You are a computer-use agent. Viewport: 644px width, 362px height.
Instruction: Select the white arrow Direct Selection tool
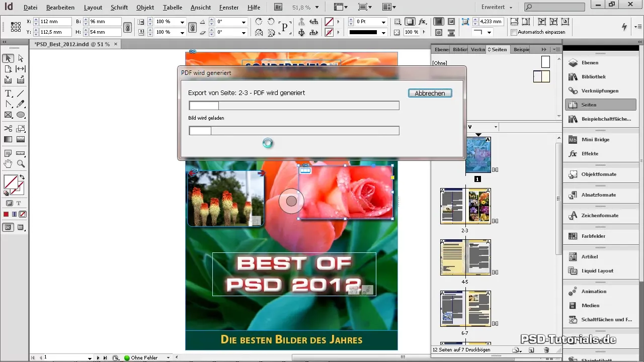21,58
